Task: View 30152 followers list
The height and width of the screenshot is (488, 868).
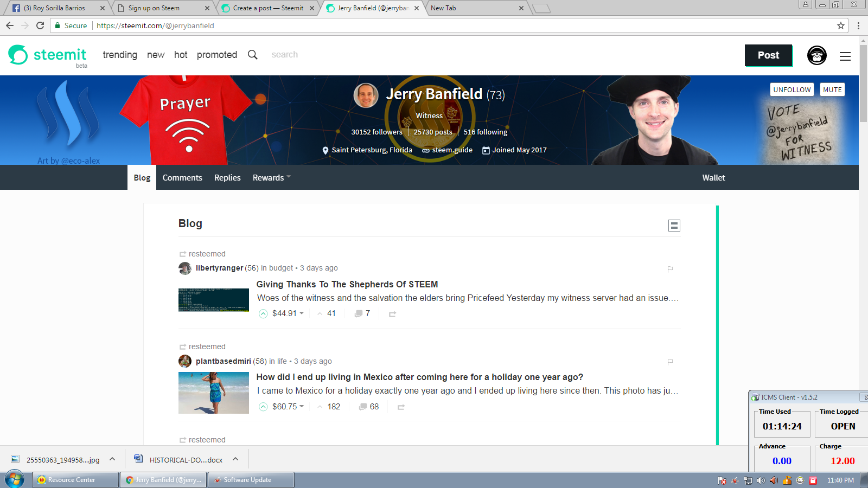Action: click(376, 132)
